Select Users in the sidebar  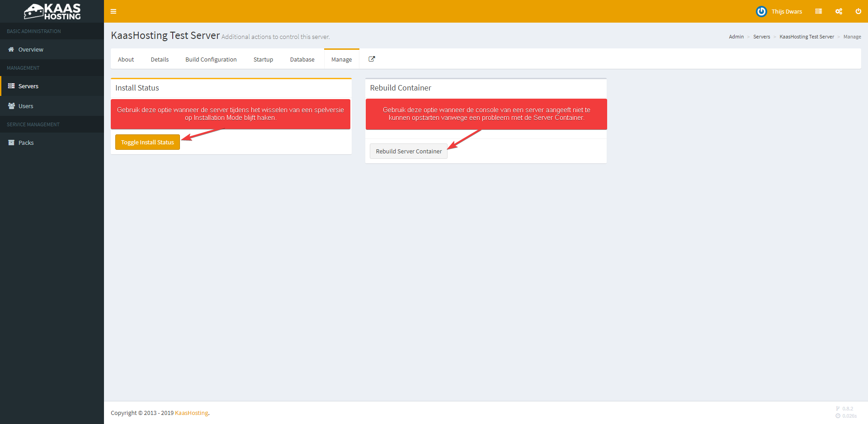pos(26,106)
